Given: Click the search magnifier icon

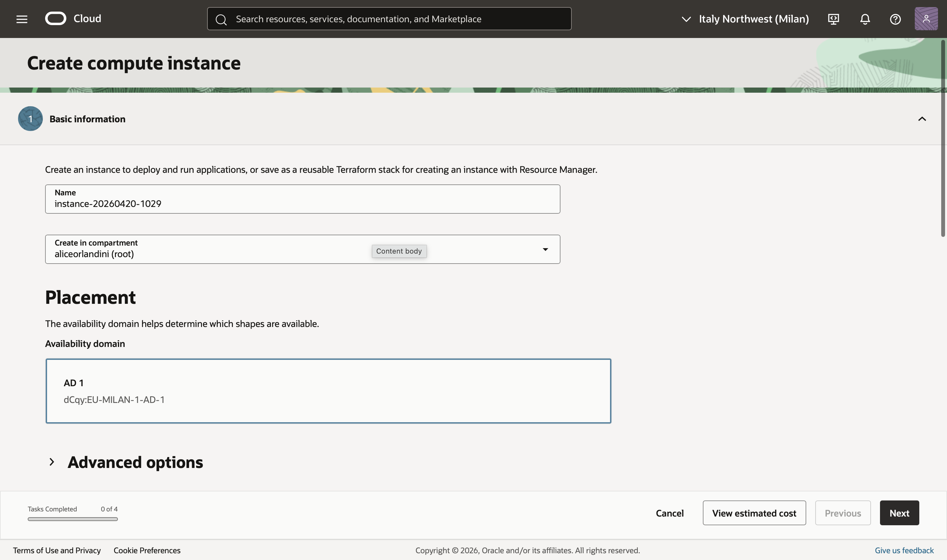Looking at the screenshot, I should point(221,19).
